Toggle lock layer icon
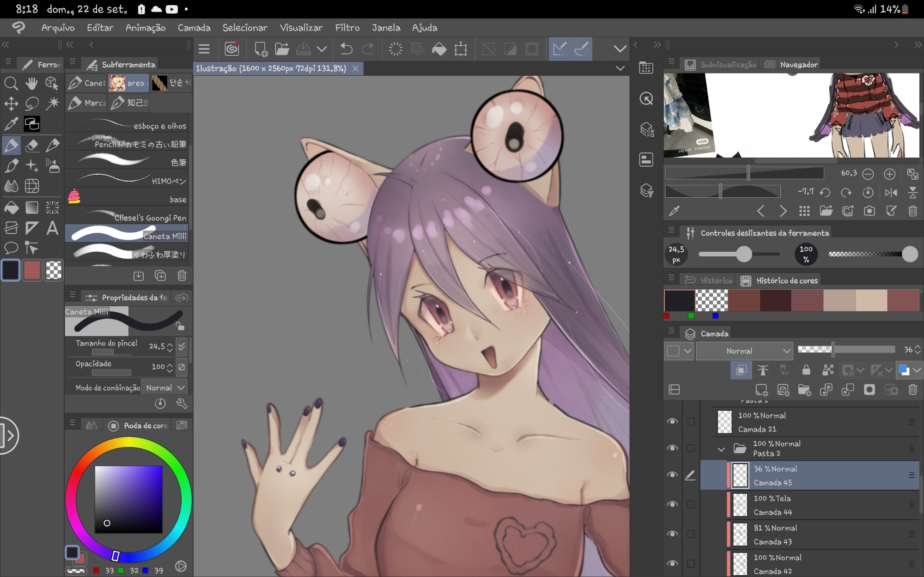Image resolution: width=924 pixels, height=577 pixels. (806, 370)
